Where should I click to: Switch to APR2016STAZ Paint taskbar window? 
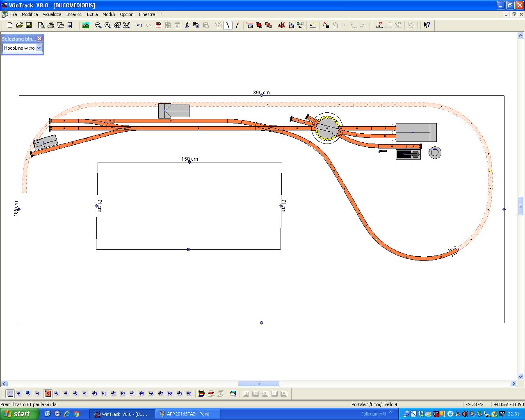pyautogui.click(x=188, y=414)
